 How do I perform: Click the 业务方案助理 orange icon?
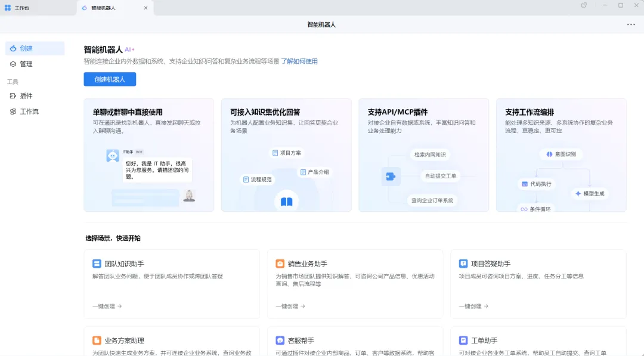pyautogui.click(x=97, y=340)
